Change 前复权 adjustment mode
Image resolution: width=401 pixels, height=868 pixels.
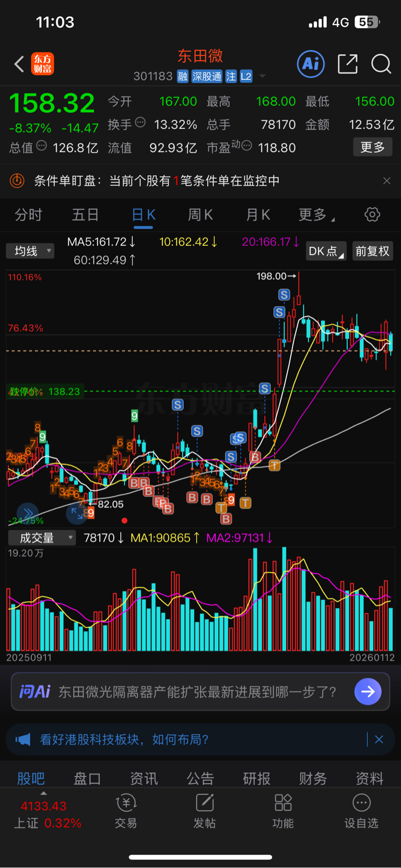pyautogui.click(x=372, y=251)
